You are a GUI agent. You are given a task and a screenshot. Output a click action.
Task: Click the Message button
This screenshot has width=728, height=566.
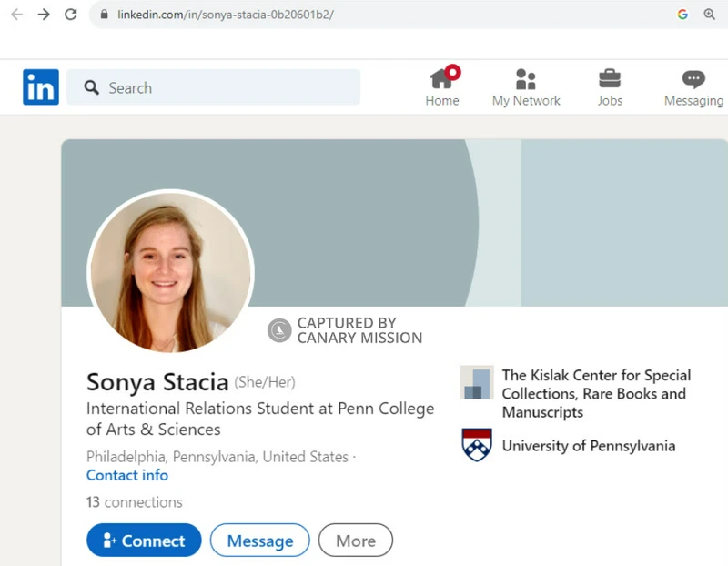pyautogui.click(x=260, y=540)
